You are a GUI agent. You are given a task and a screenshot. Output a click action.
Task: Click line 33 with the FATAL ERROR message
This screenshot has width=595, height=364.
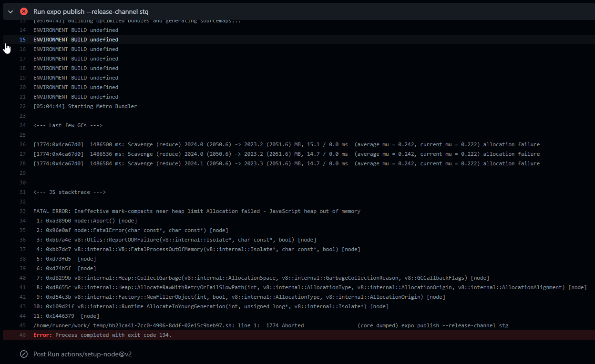196,211
